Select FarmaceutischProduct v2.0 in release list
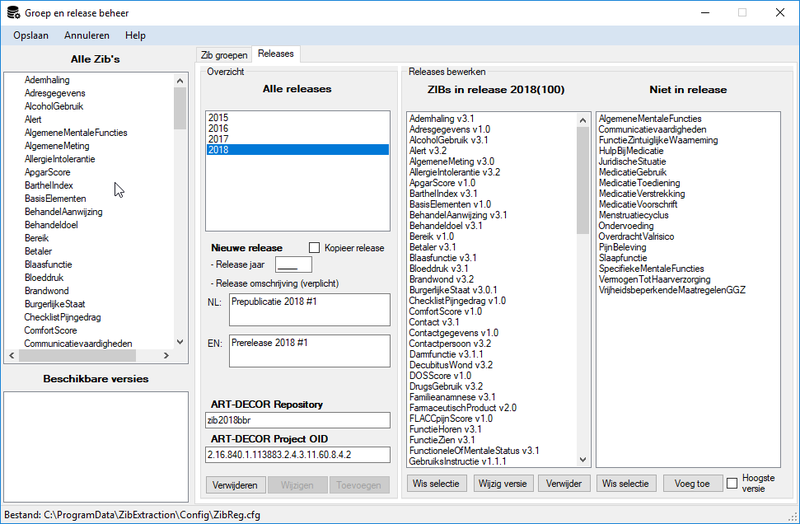This screenshot has width=800, height=524. coord(463,408)
